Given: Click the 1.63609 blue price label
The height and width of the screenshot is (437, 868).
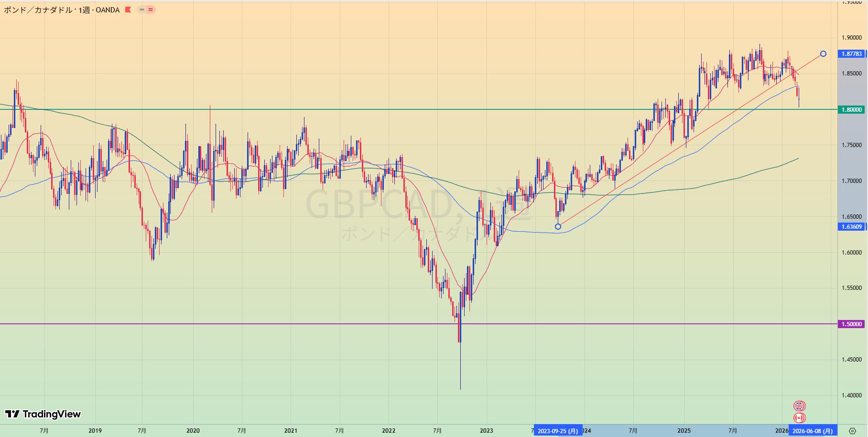Looking at the screenshot, I should [x=852, y=227].
